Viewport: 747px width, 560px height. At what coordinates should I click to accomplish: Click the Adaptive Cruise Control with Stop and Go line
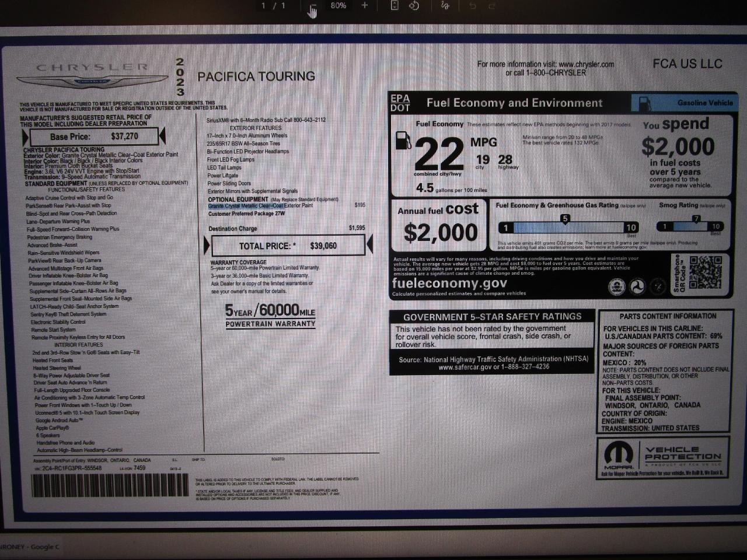[x=69, y=198]
